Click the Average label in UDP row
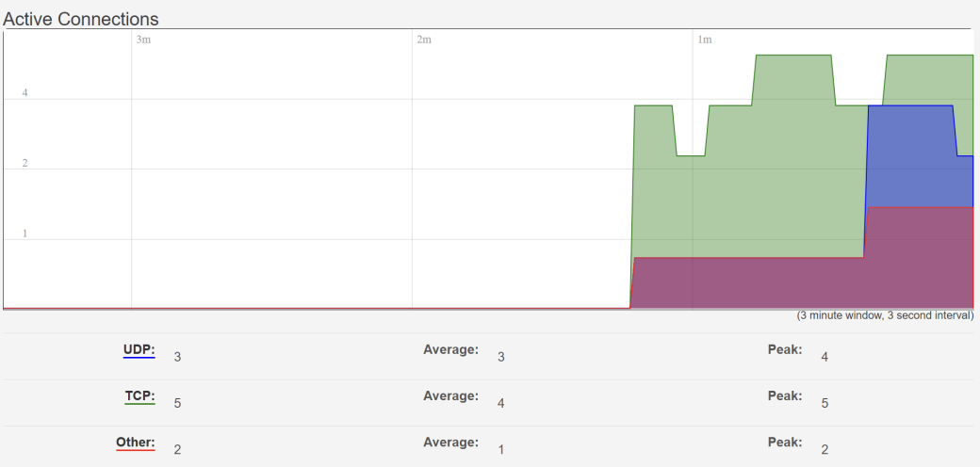The height and width of the screenshot is (467, 980). (450, 349)
